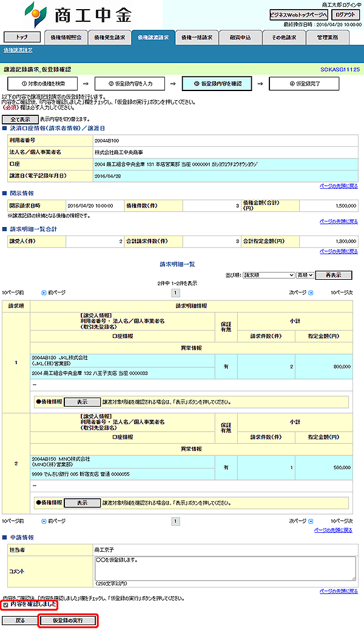This screenshot has width=364, height=630.
Task: Click ページの先頭に戻る under 請求明細一覧合計 section
Action: (339, 251)
